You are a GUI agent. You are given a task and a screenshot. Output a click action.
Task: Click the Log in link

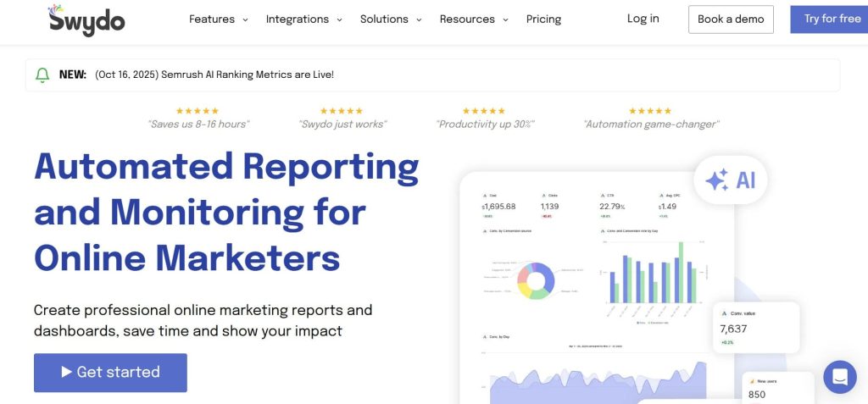[x=643, y=19]
